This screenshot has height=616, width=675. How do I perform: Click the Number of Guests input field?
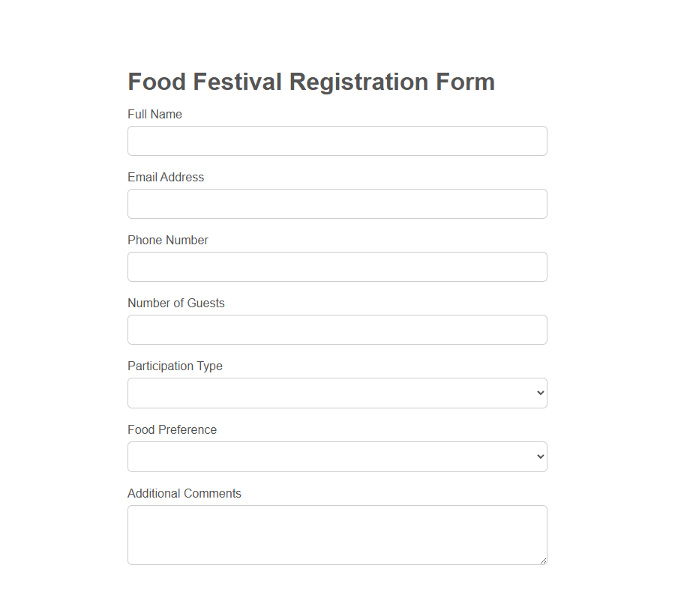(x=337, y=330)
